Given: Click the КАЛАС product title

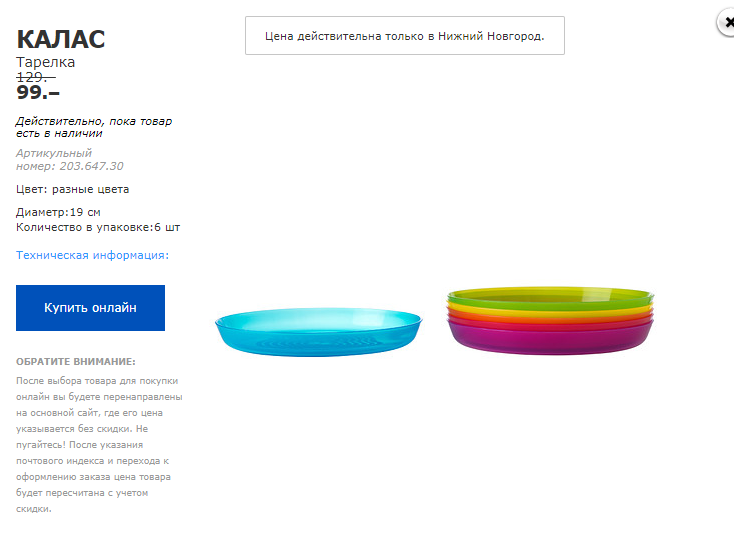Looking at the screenshot, I should point(60,39).
